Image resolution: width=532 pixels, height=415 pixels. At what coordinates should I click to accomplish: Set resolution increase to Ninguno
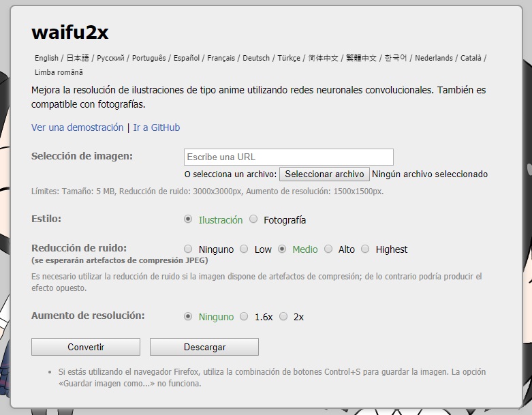188,317
